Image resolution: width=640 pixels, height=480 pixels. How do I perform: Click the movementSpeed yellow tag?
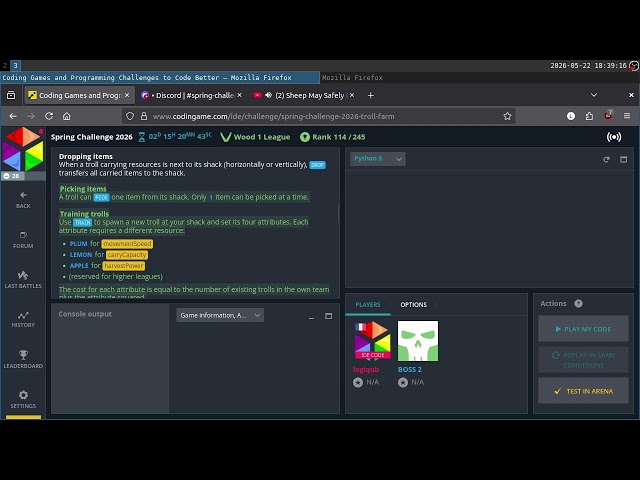(127, 244)
